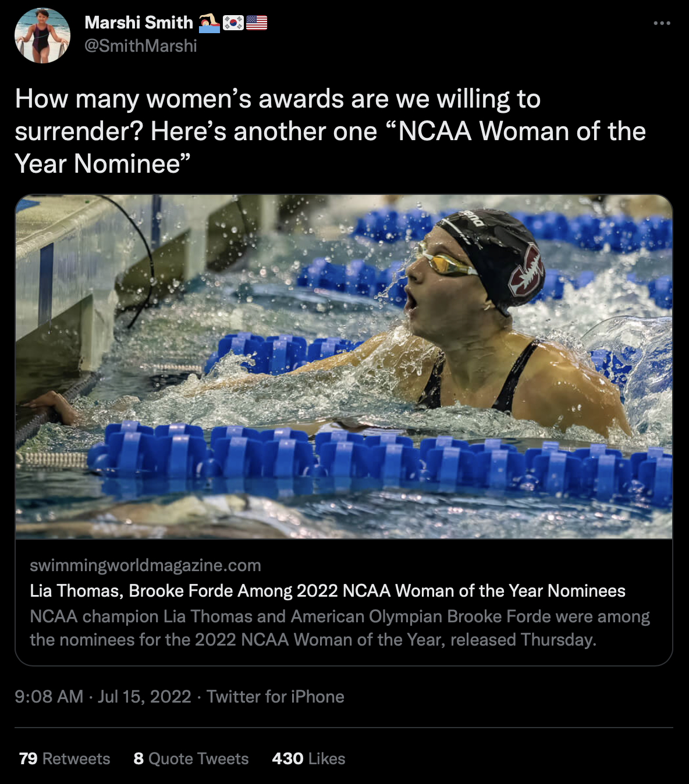689x784 pixels.
Task: Click the United States flag emoji
Action: tap(257, 23)
